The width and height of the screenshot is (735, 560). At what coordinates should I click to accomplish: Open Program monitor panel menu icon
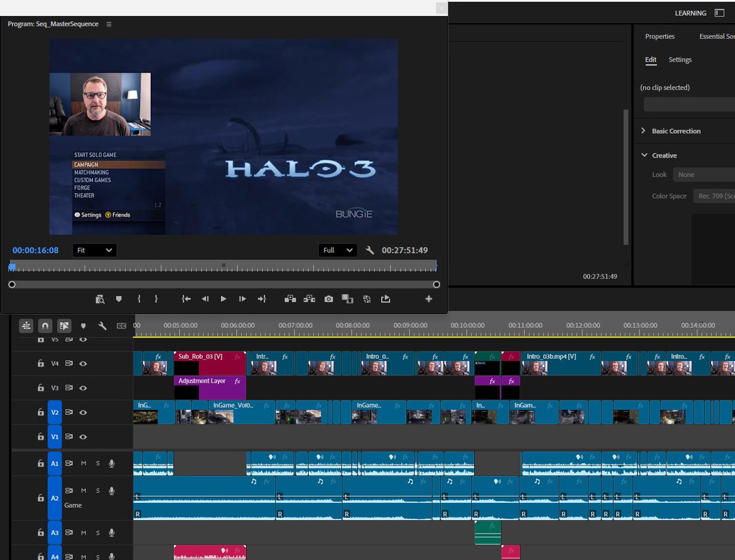(x=109, y=24)
